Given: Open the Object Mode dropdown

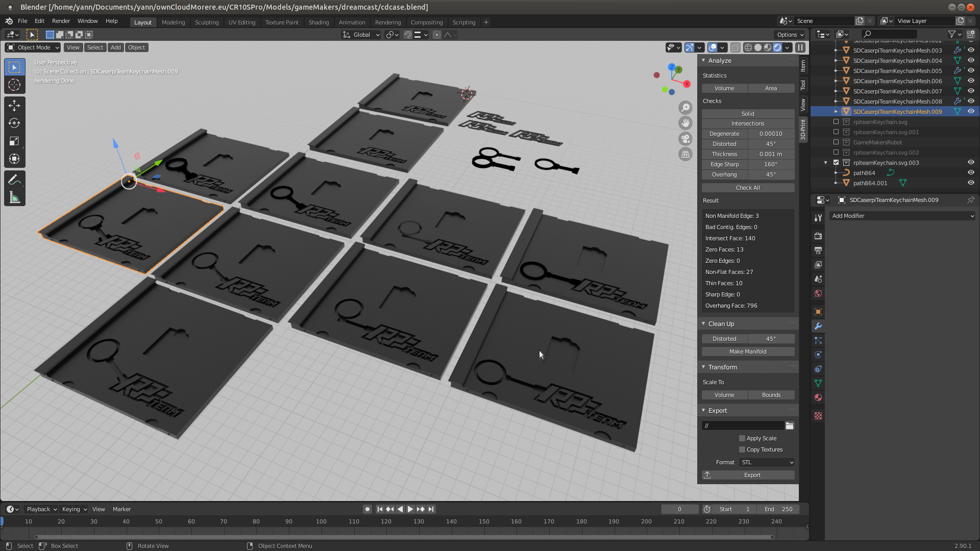Looking at the screenshot, I should point(33,47).
